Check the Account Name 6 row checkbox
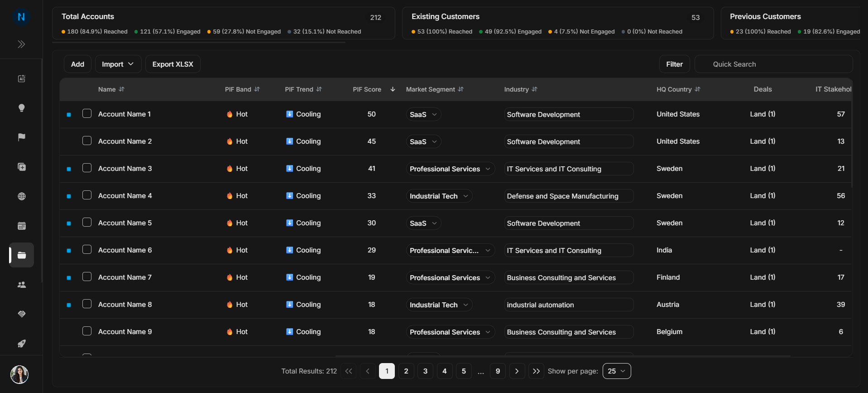This screenshot has height=393, width=868. point(87,249)
